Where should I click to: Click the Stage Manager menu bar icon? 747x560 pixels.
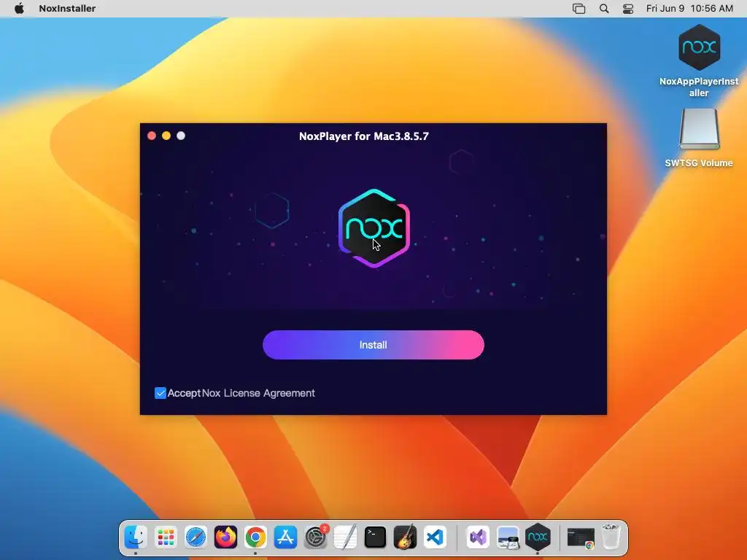578,8
